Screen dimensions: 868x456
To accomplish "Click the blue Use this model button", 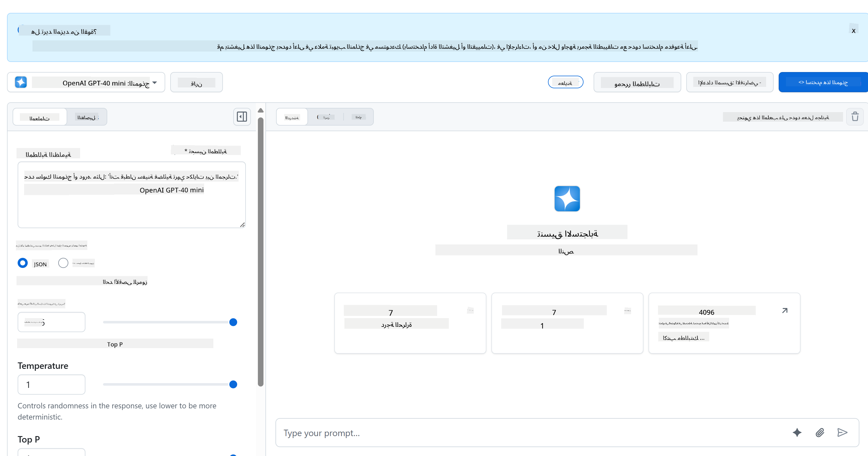I will coord(823,82).
